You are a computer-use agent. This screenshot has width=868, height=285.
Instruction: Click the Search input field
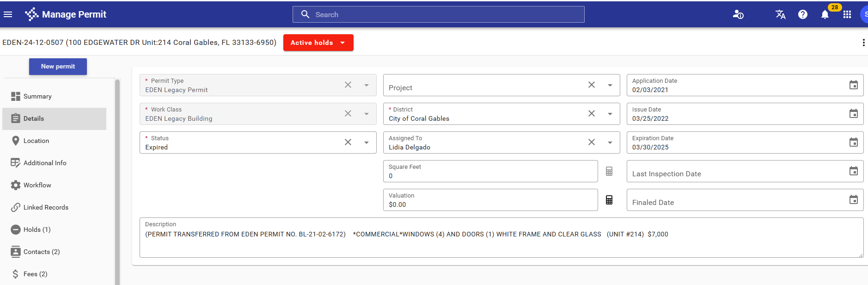[x=438, y=14]
